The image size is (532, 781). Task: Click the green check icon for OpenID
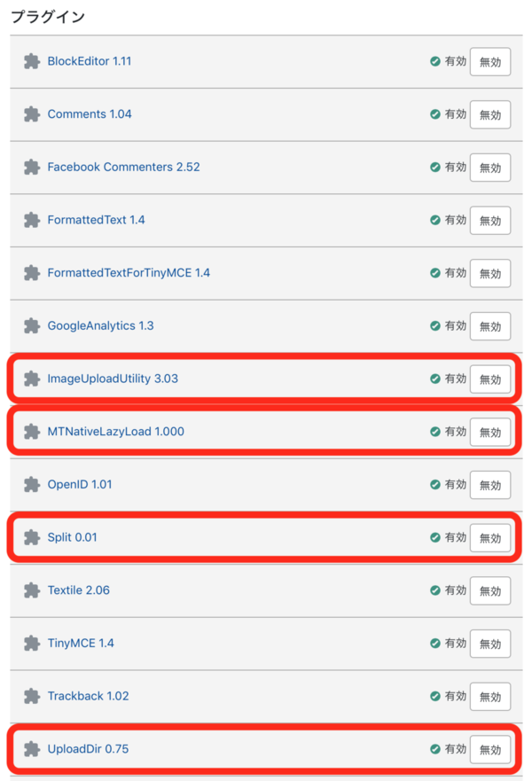pos(435,484)
